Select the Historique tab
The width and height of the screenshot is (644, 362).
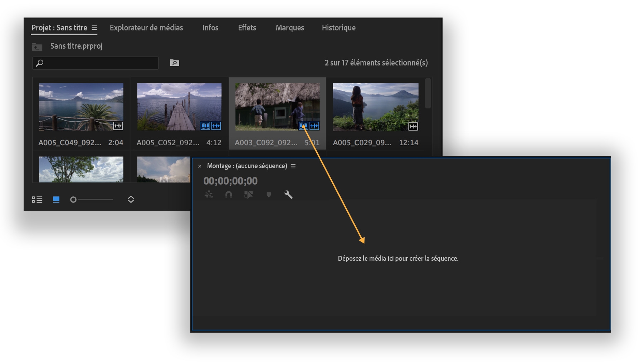[x=338, y=28]
